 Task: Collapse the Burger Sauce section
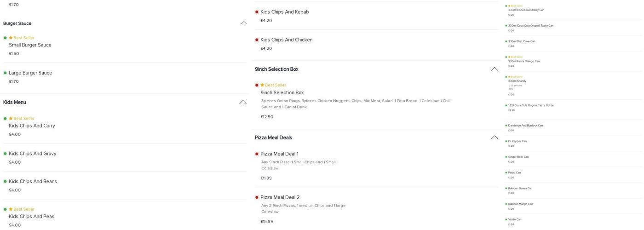(243, 23)
